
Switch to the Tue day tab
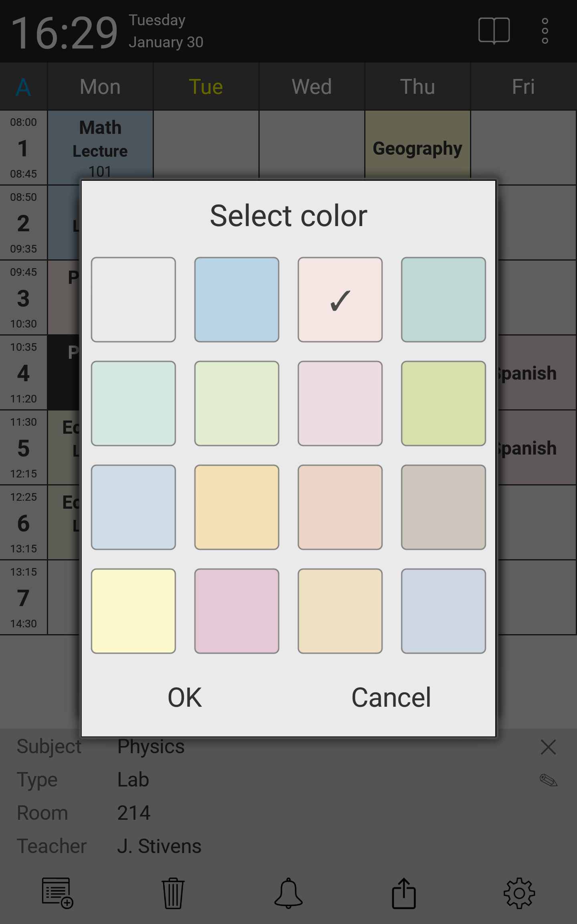(x=206, y=87)
